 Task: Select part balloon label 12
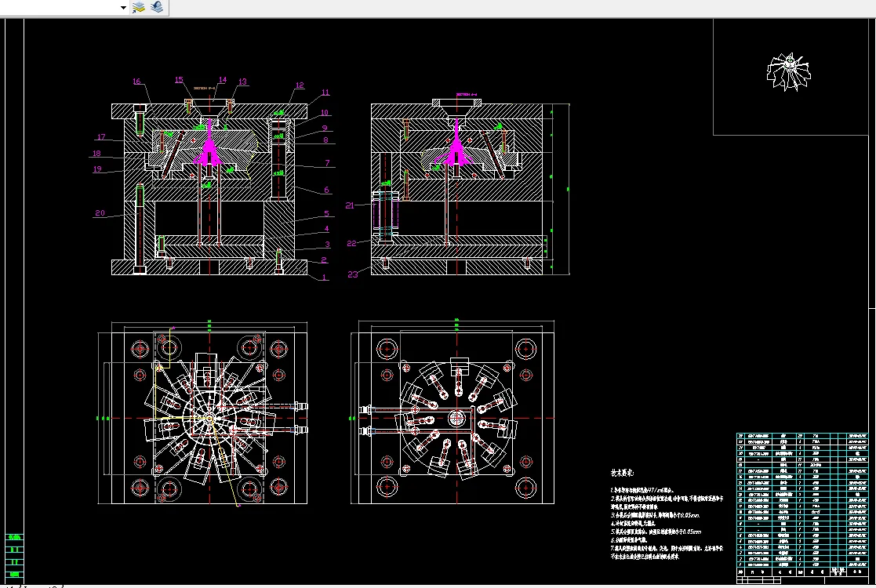click(x=300, y=85)
